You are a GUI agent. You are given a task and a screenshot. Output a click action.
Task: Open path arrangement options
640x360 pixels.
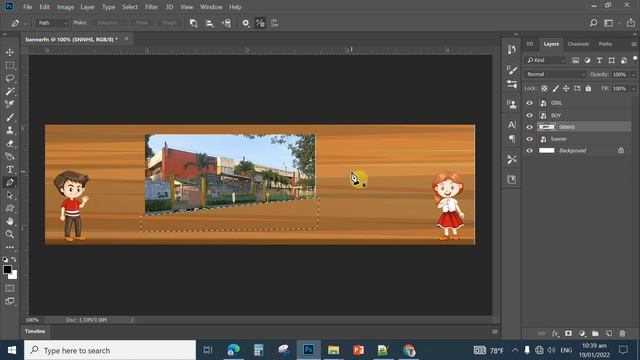tap(227, 23)
